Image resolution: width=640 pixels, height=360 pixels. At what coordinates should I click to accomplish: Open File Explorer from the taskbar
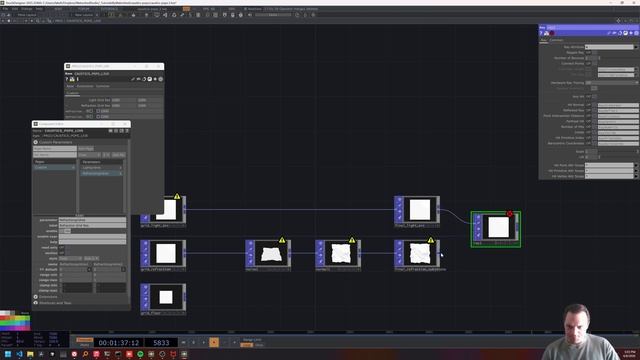[30, 354]
